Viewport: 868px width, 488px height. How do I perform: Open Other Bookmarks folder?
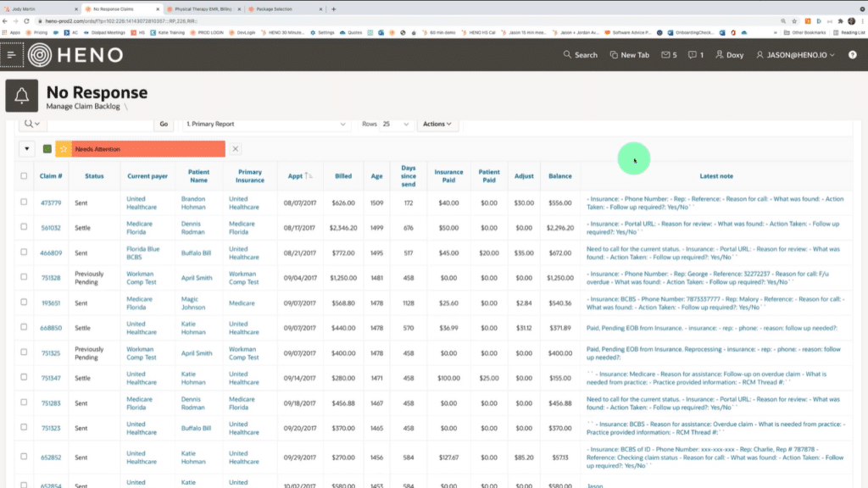click(x=805, y=33)
